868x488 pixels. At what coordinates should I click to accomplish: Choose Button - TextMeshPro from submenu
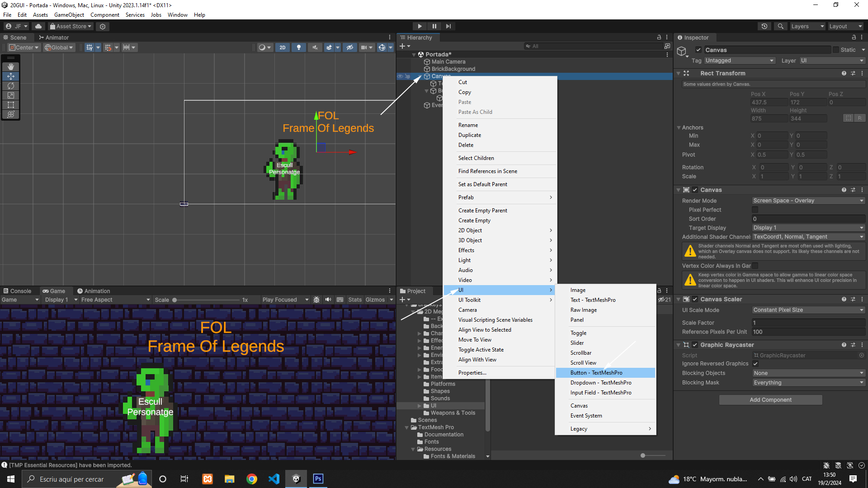click(x=596, y=373)
